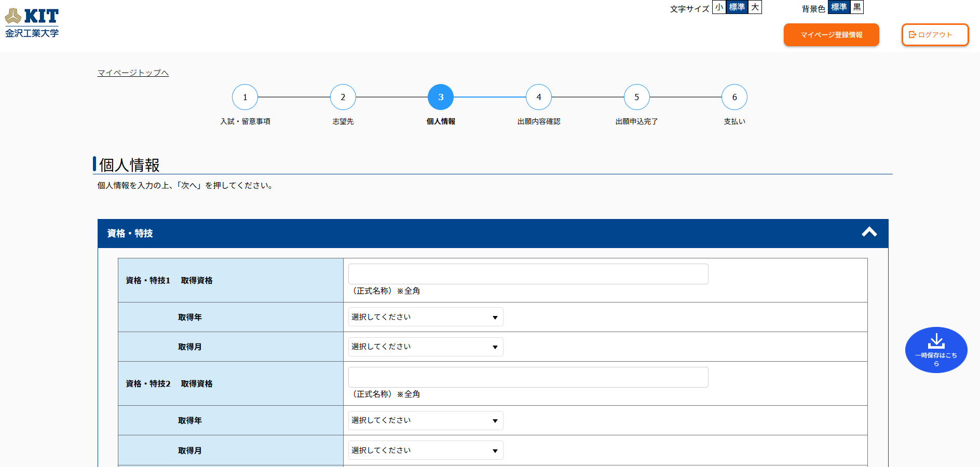The width and height of the screenshot is (980, 467).
Task: Open 取得月 dropdown for 資格・特技1
Action: coord(426,347)
